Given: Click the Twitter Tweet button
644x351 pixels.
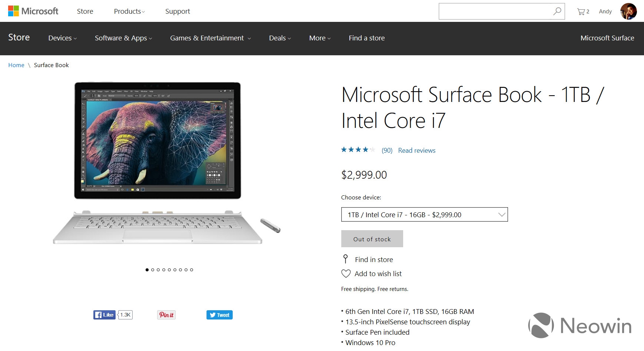Looking at the screenshot, I should 219,315.
